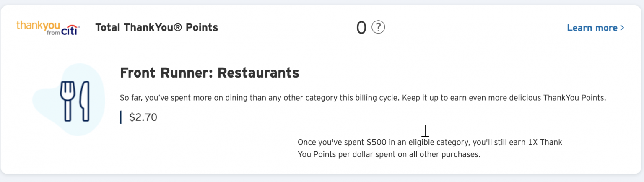Click the knife in the dining icon

(x=85, y=101)
